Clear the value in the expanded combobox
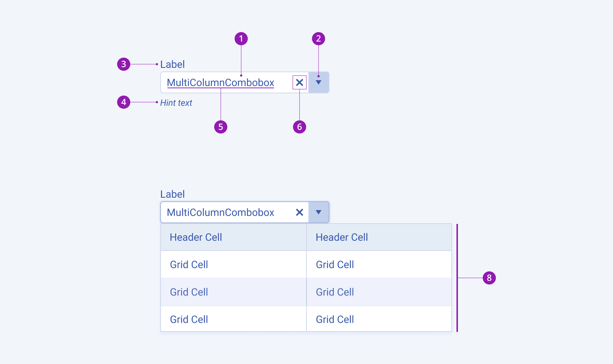The height and width of the screenshot is (364, 613). [300, 212]
